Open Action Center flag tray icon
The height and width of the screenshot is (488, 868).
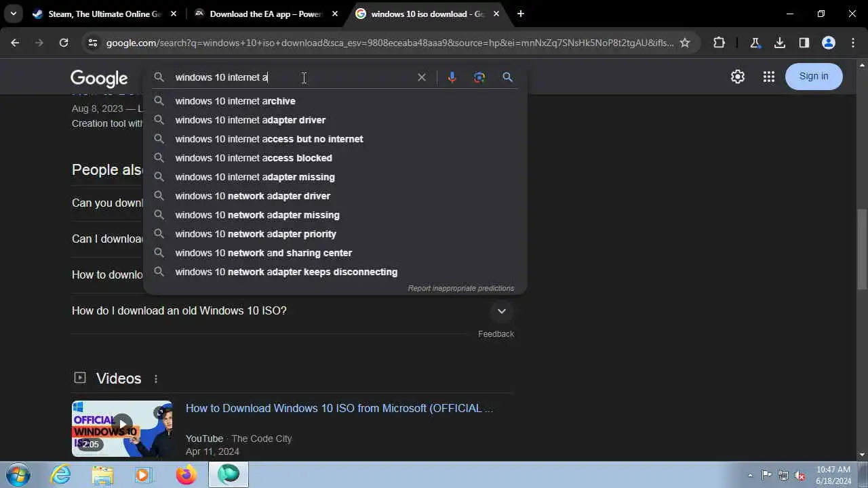[x=766, y=475]
